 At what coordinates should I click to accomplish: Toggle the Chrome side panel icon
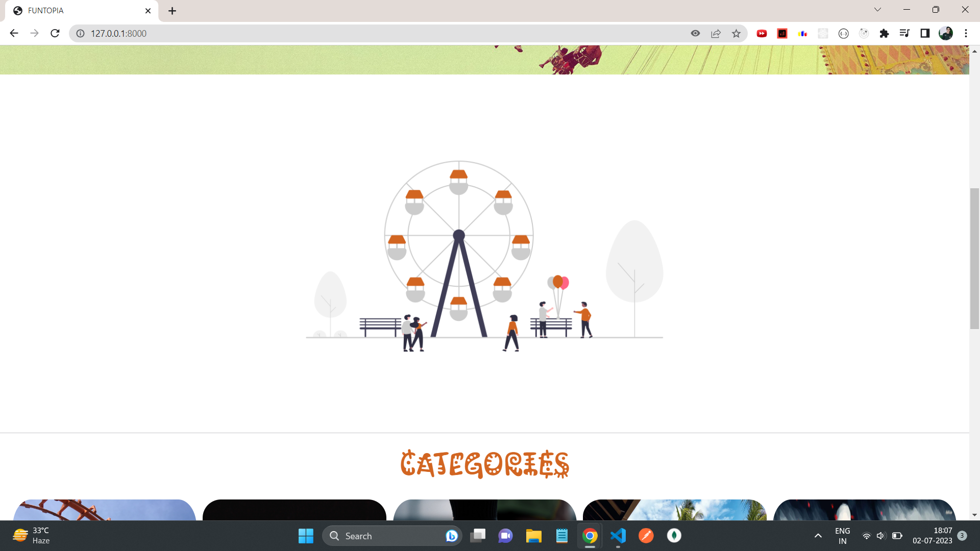(x=924, y=33)
